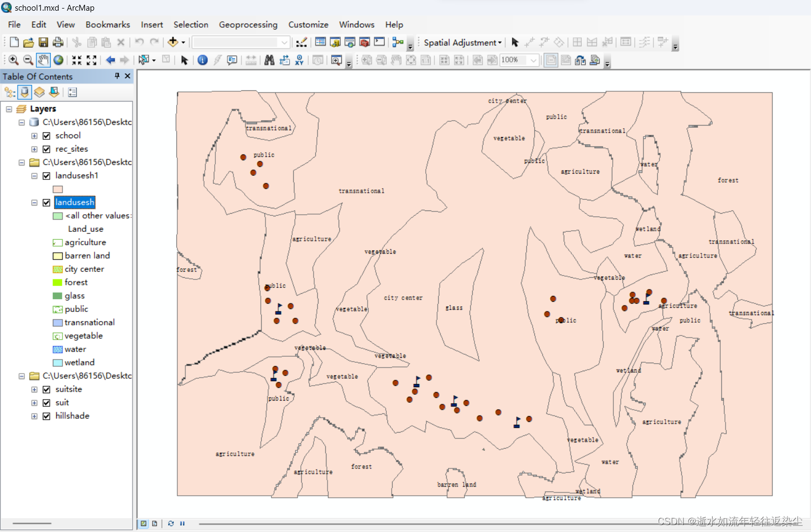The width and height of the screenshot is (811, 532).
Task: Toggle visibility of hillshade layer
Action: [46, 416]
